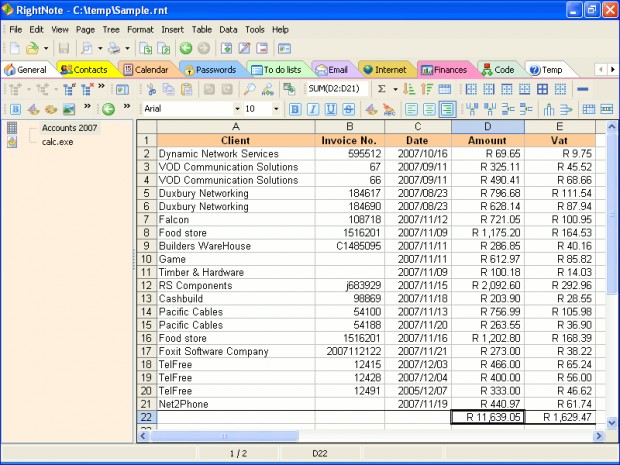This screenshot has width=620, height=465.
Task: Apply all borders grid icon
Action: point(542,89)
